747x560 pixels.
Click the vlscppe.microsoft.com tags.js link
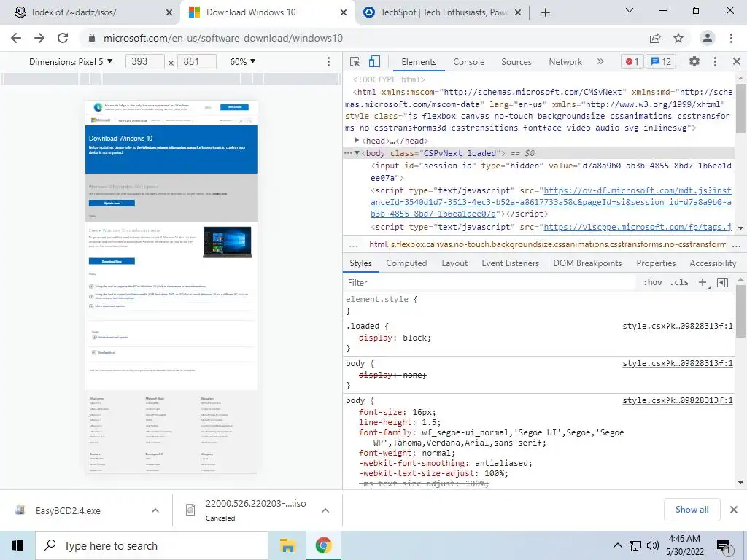point(638,227)
